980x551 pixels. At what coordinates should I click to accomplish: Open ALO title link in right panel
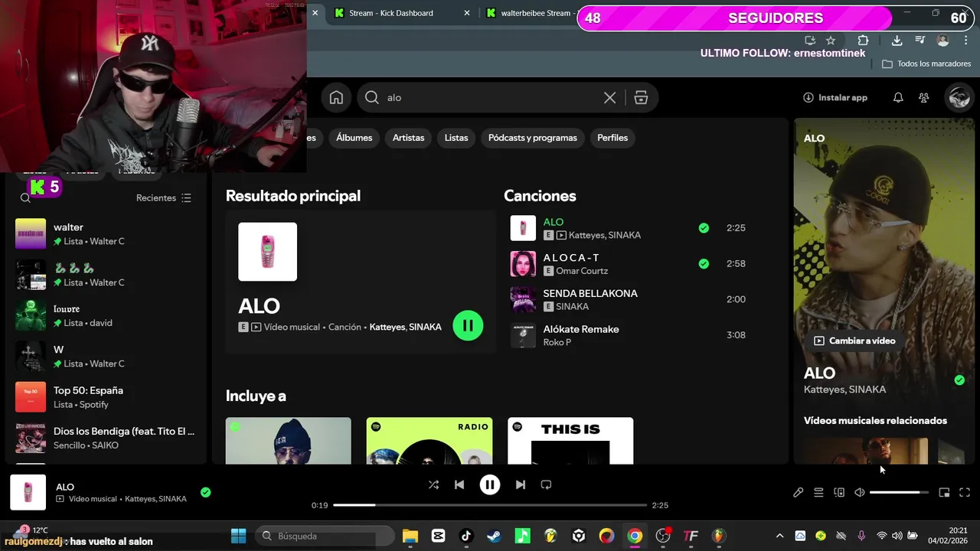[819, 373]
